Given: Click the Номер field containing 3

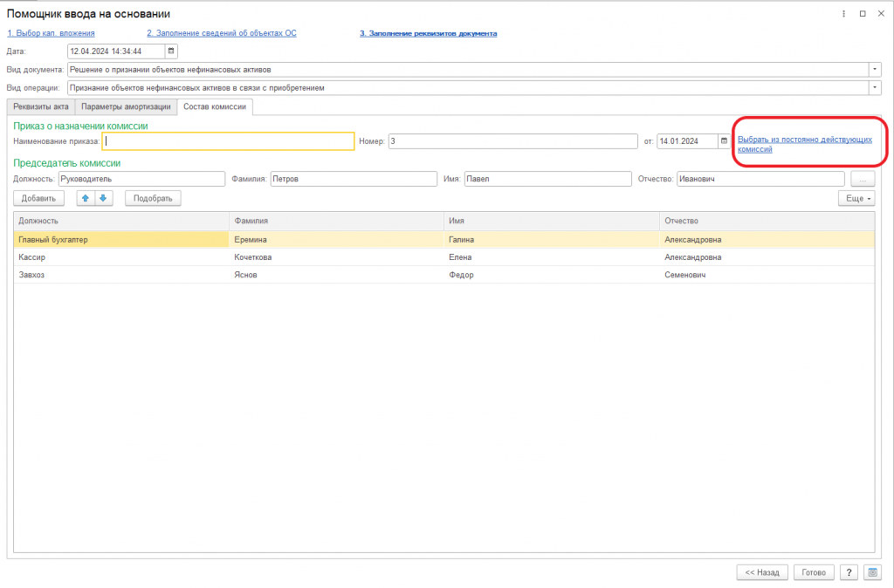Looking at the screenshot, I should coord(513,141).
